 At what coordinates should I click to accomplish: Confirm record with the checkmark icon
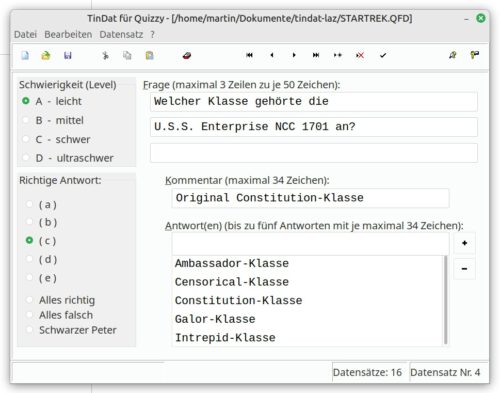383,55
